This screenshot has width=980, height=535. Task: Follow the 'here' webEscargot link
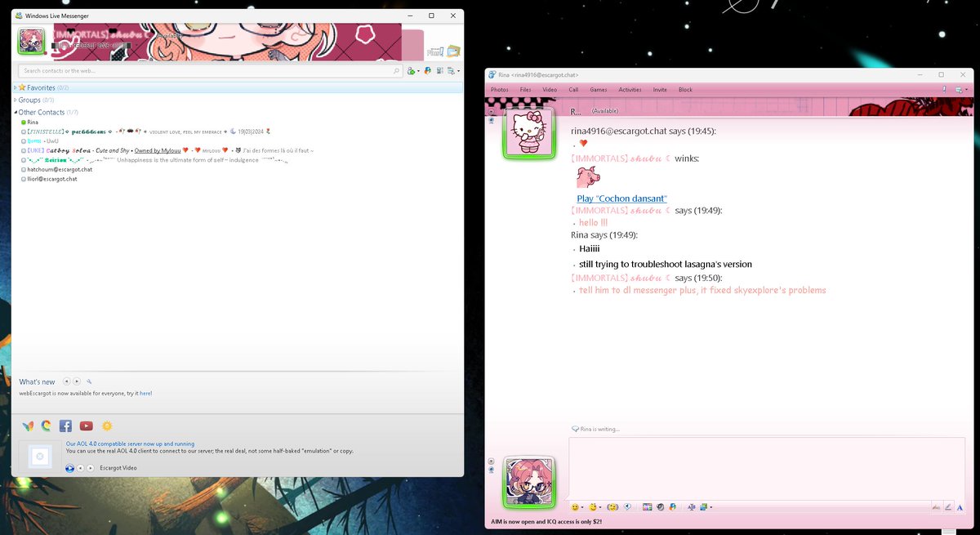145,393
